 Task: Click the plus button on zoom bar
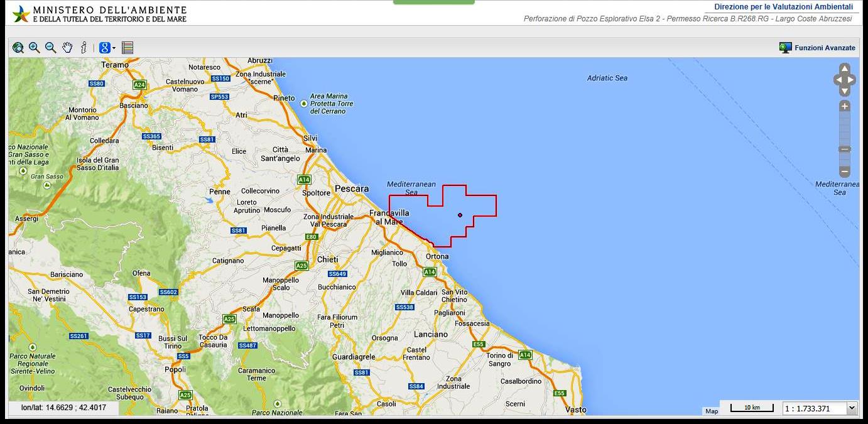pos(845,106)
